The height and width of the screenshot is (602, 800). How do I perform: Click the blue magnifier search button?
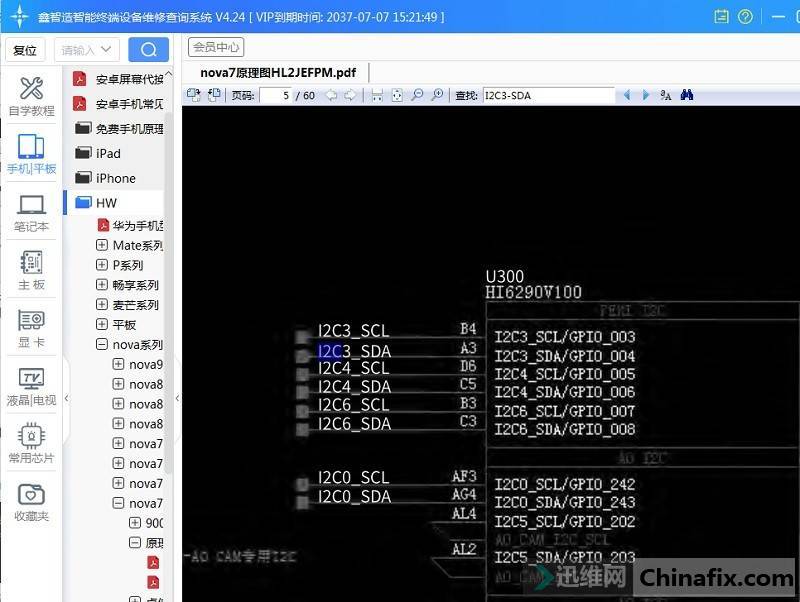(148, 50)
